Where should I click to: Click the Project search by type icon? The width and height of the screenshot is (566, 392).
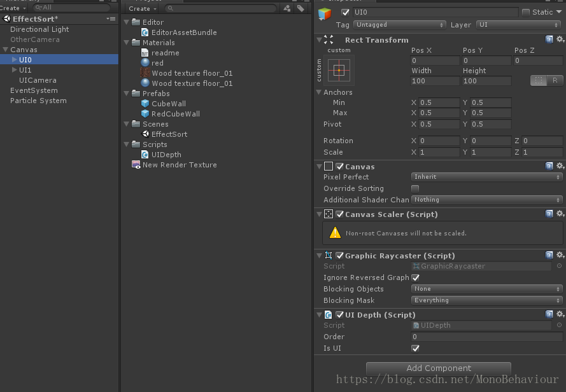click(287, 8)
